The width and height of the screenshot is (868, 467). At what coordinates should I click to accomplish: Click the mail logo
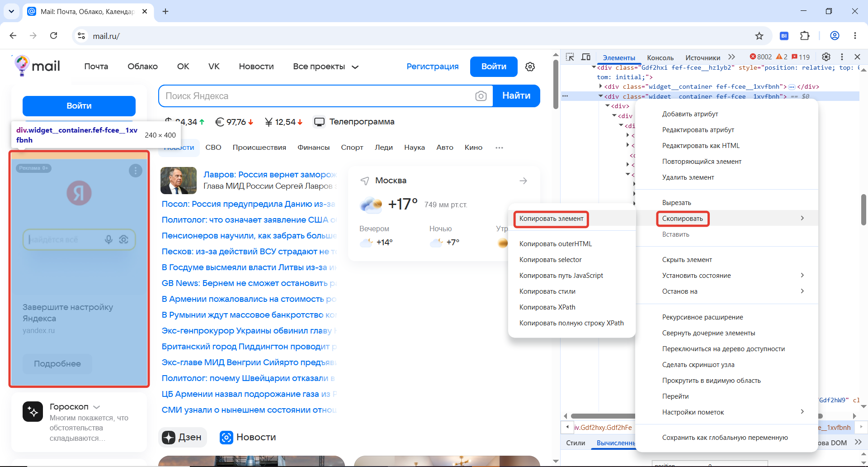pos(37,66)
